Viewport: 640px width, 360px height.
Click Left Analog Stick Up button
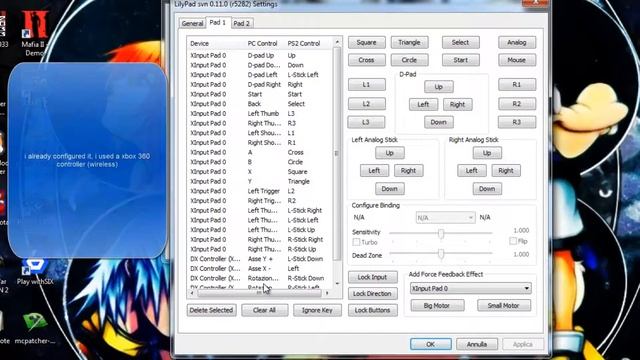(390, 153)
